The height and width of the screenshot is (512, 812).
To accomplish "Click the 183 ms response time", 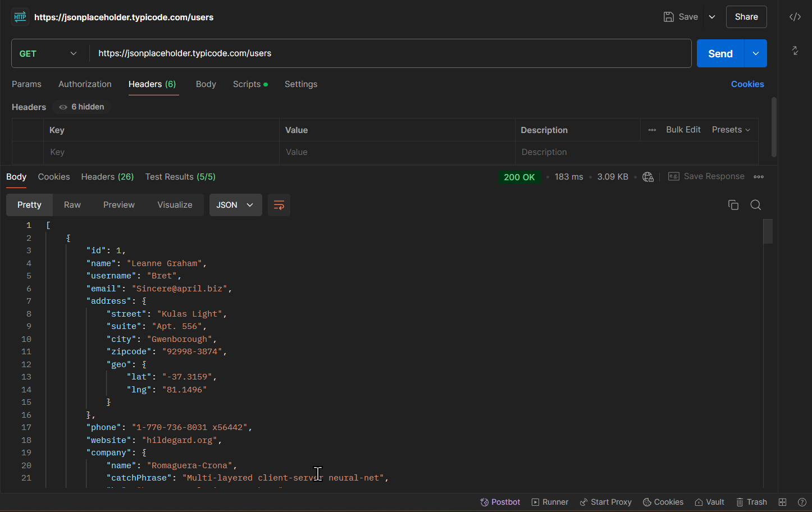I will point(569,177).
